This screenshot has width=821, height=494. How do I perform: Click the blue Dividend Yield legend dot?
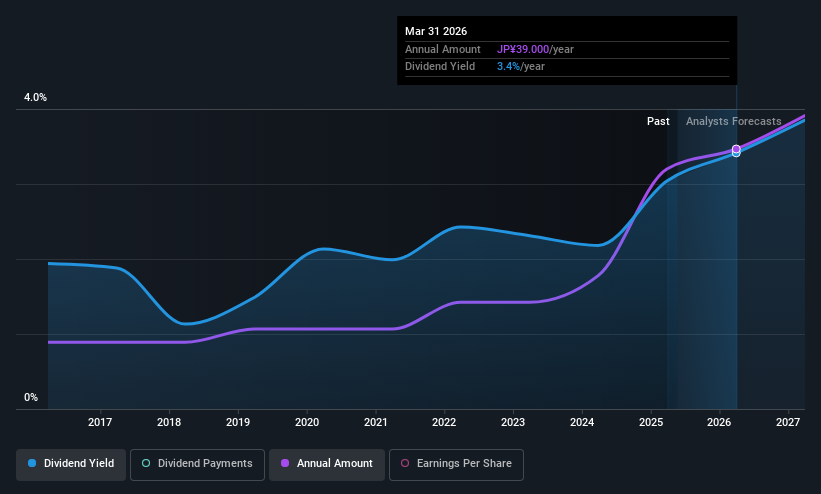(x=32, y=464)
